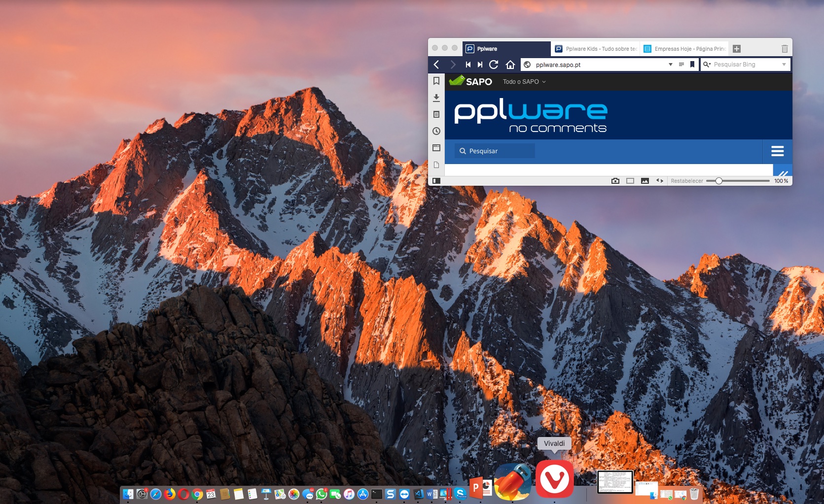The height and width of the screenshot is (504, 824).
Task: Open the Trash in the Dock
Action: pos(694,494)
